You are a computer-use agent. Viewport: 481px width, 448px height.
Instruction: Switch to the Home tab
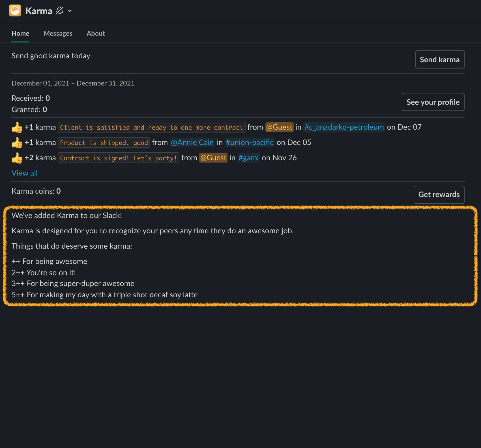[x=20, y=33]
